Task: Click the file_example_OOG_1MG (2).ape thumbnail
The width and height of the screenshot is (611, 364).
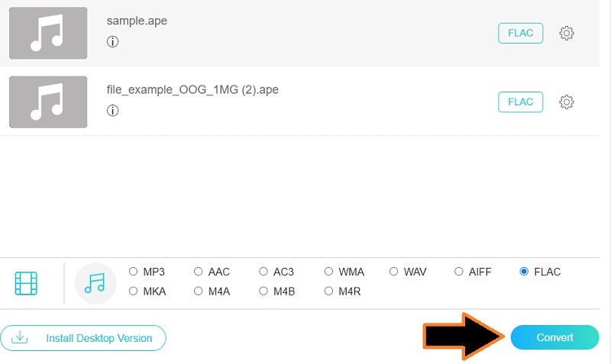Action: click(x=48, y=101)
